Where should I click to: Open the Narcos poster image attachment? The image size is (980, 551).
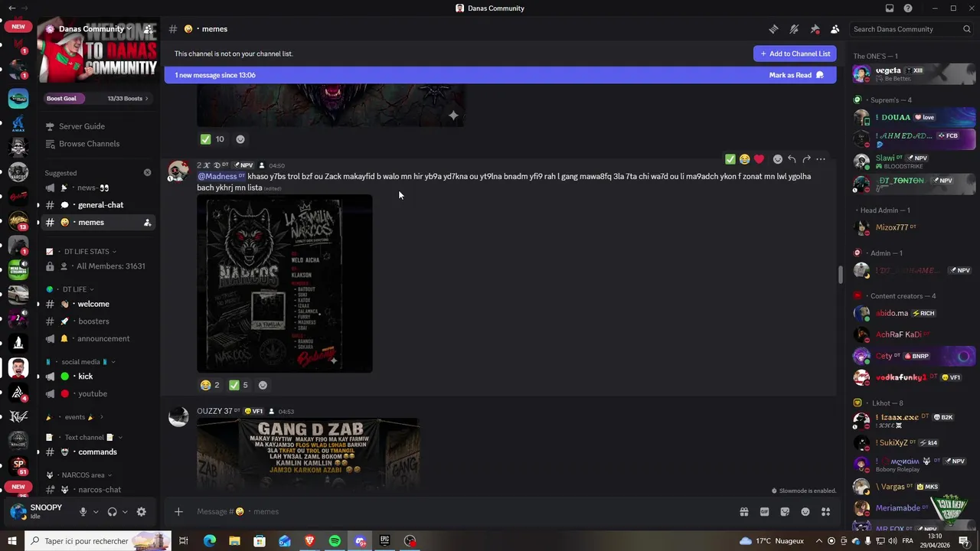coord(285,283)
